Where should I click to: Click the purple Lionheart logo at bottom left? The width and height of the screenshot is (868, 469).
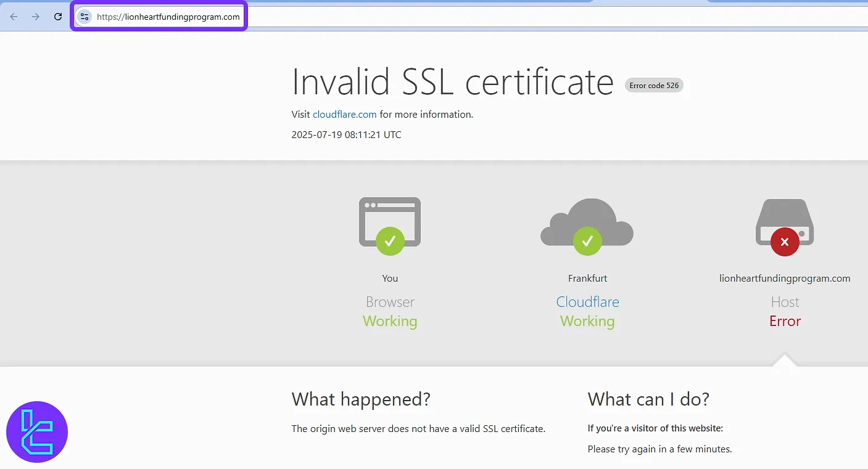pos(36,431)
